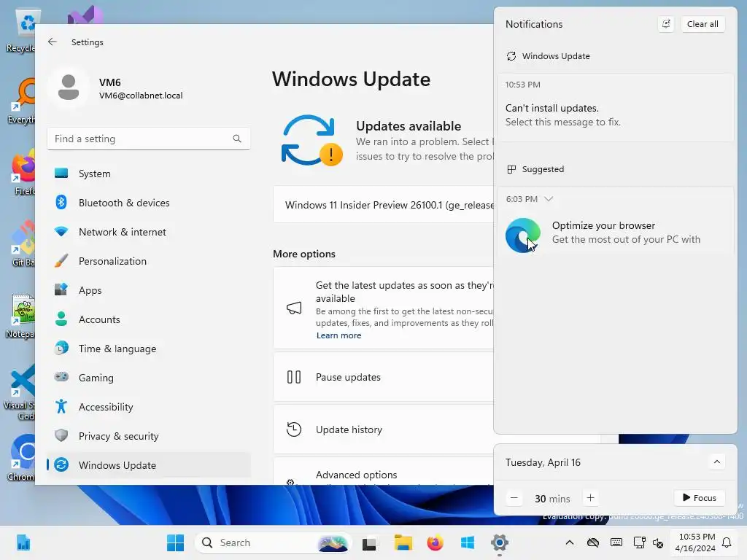Click into the Find a setting box

point(149,139)
